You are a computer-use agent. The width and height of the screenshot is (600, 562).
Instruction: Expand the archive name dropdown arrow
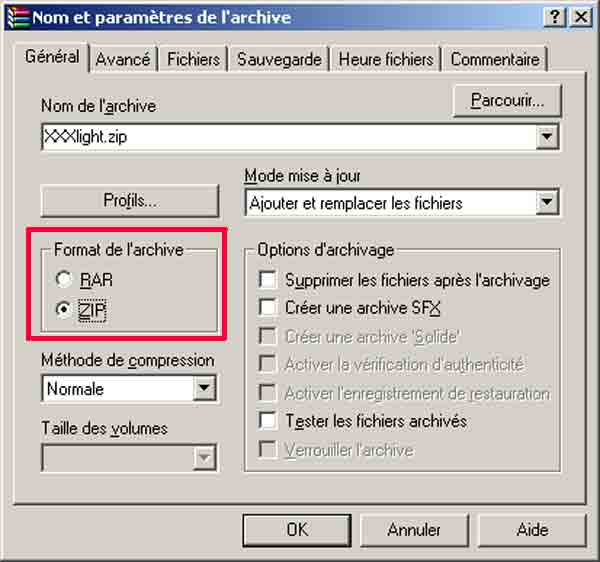click(547, 137)
